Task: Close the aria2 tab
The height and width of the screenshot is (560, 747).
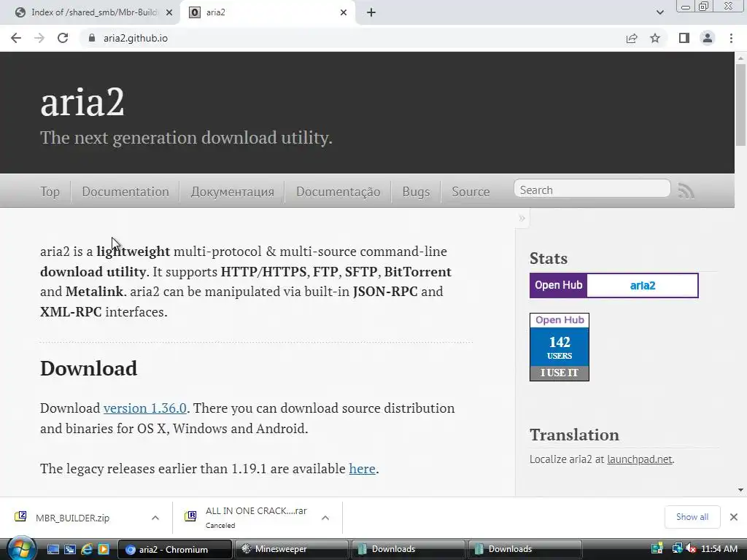Action: (344, 12)
